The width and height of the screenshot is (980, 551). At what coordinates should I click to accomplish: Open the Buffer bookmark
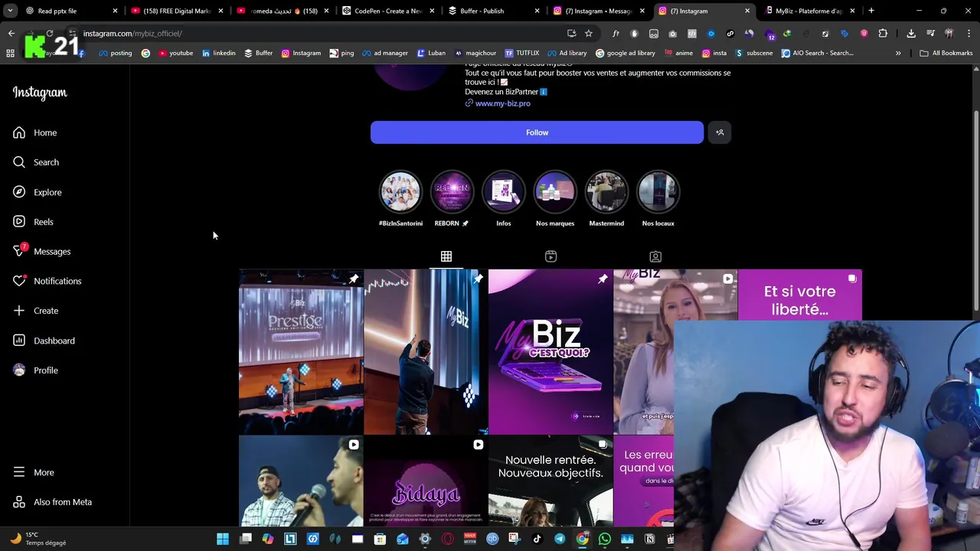258,53
